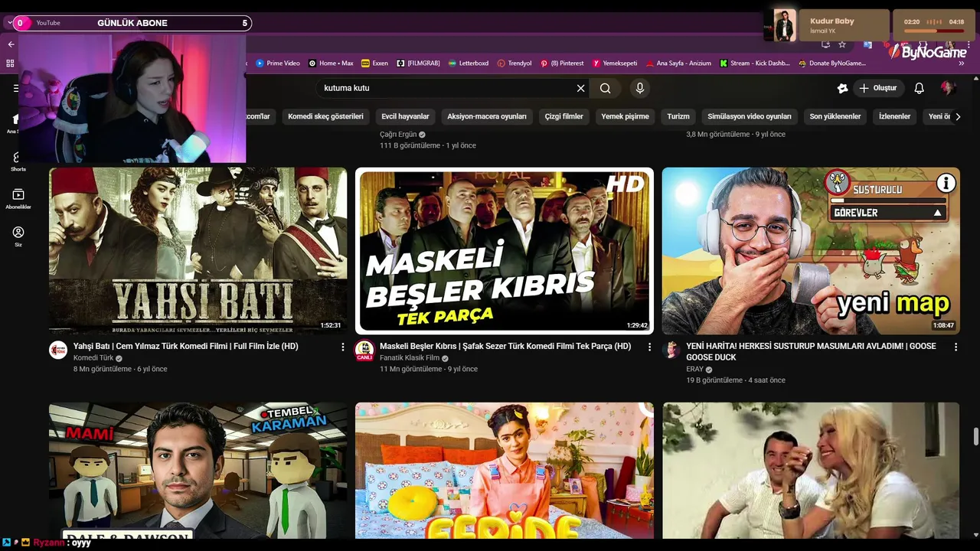Click the magnifier search button

point(606,88)
